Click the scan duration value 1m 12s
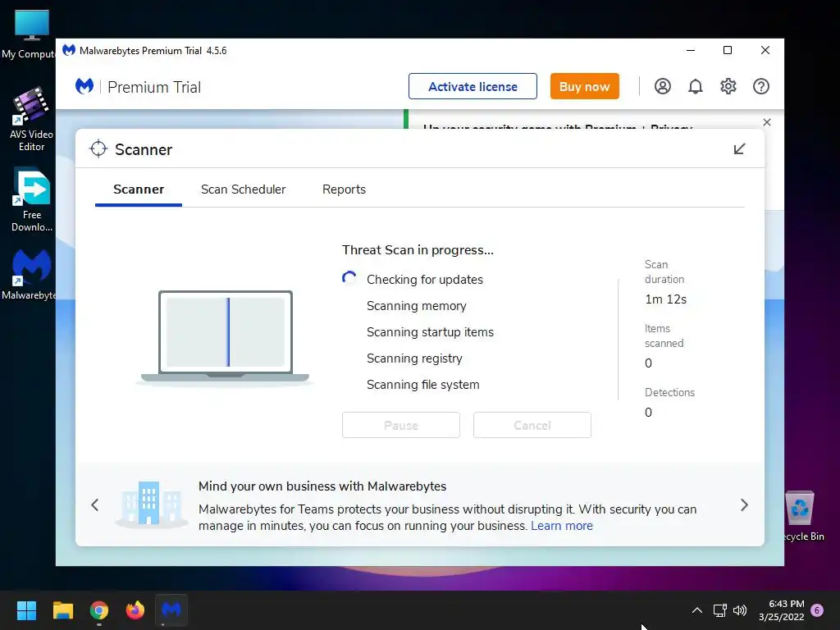Viewport: 840px width, 630px height. click(665, 299)
